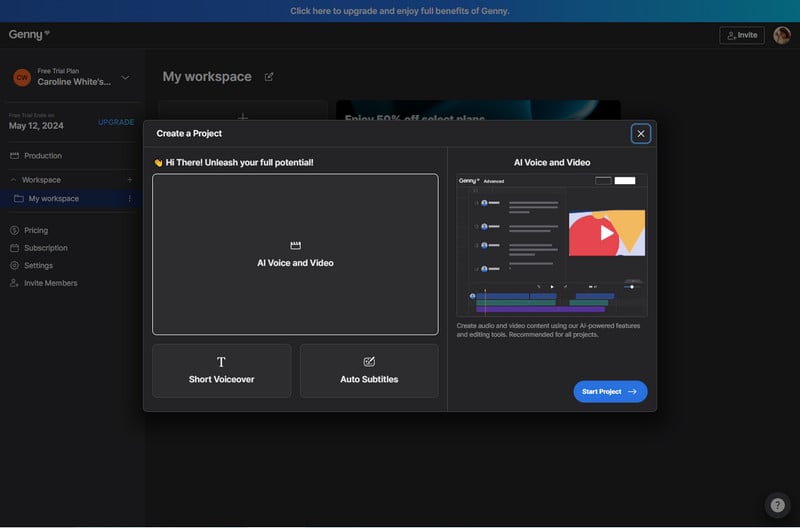Click the upgrade banner at the top
Image resolution: width=800 pixels, height=528 pixels.
[x=399, y=11]
